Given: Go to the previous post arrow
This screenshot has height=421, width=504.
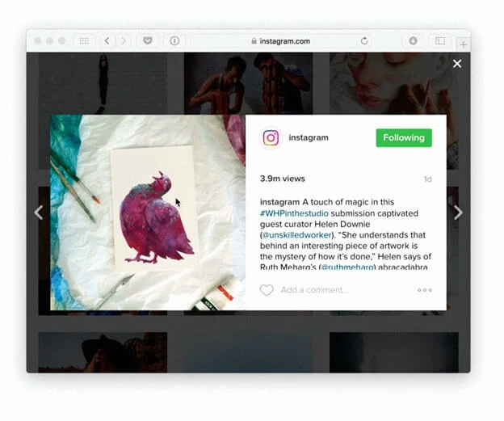Looking at the screenshot, I should [38, 213].
